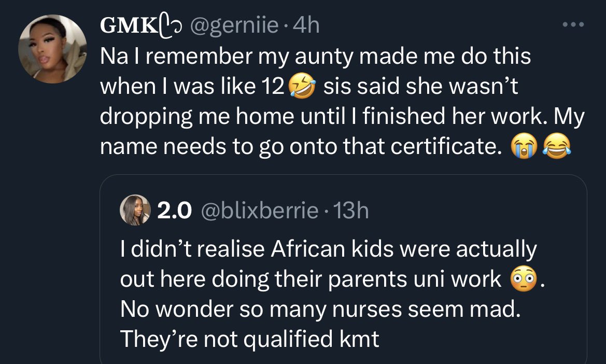Click the flushed face emoji in quoted tweet
The width and height of the screenshot is (606, 364).
524,279
